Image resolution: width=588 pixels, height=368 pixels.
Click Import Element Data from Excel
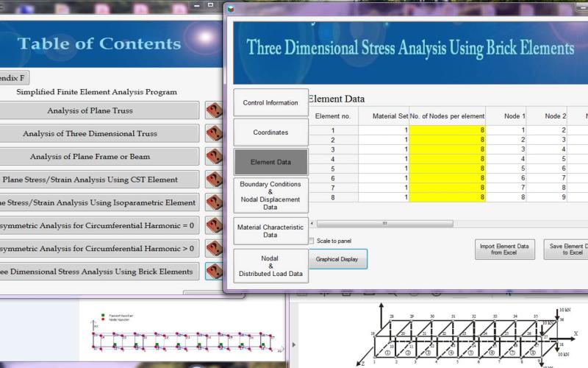[505, 250]
